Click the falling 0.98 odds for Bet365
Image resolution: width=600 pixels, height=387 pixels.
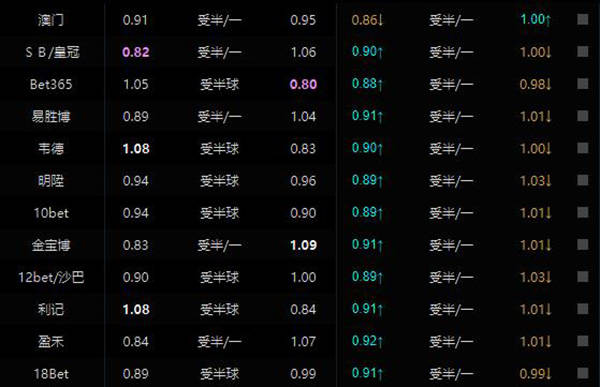click(x=535, y=84)
